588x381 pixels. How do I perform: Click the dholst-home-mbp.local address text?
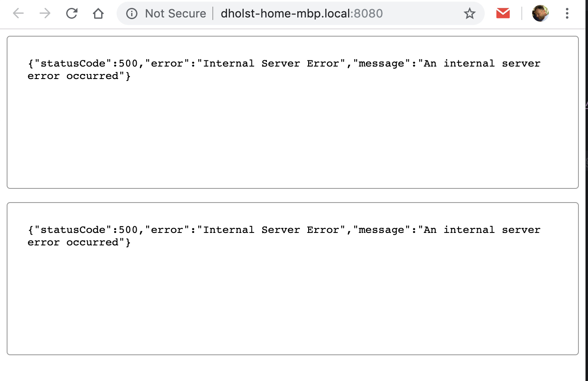click(287, 13)
